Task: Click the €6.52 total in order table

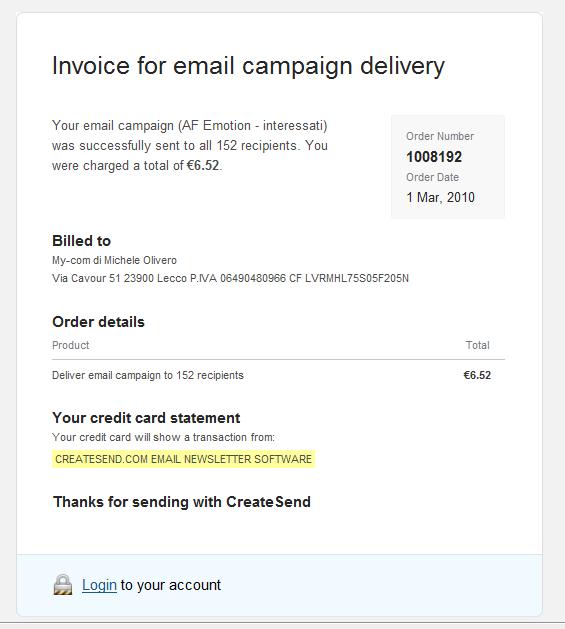Action: (x=477, y=375)
